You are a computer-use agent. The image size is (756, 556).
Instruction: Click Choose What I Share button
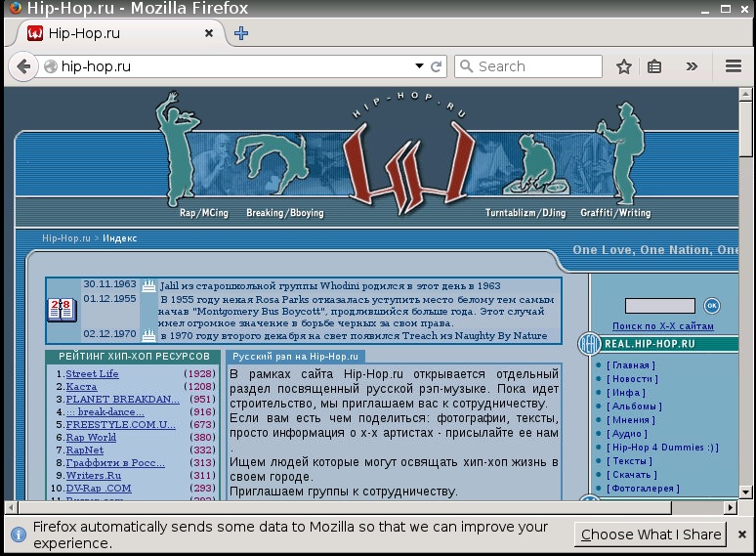pos(651,535)
